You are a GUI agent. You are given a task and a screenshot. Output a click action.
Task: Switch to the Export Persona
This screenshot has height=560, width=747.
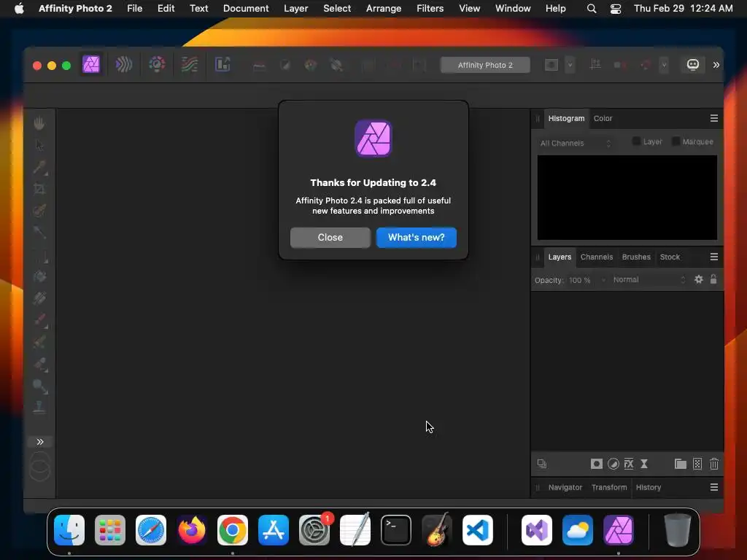pyautogui.click(x=222, y=64)
